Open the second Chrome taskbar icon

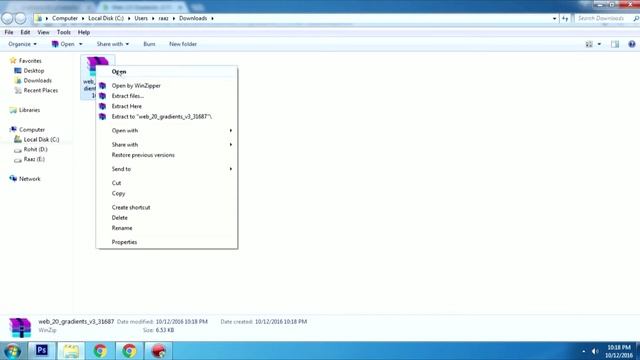[129, 351]
